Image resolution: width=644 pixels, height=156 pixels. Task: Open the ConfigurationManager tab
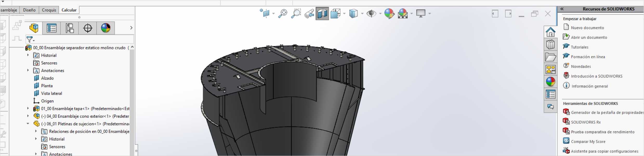70,28
